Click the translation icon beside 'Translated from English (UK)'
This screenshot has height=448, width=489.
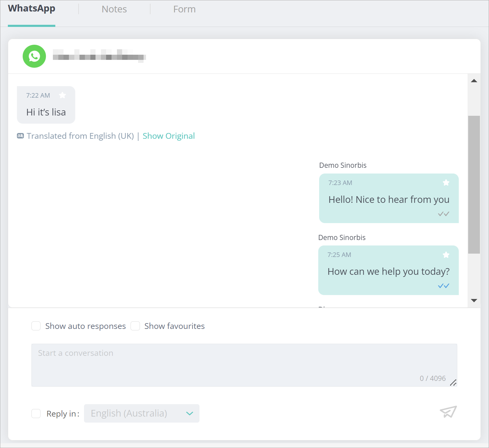point(20,136)
